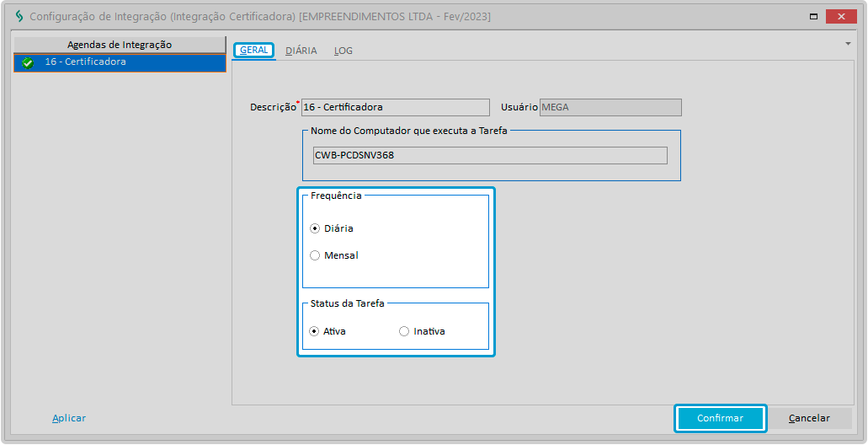Set task status to Inativa
This screenshot has width=868, height=445.
pyautogui.click(x=404, y=331)
